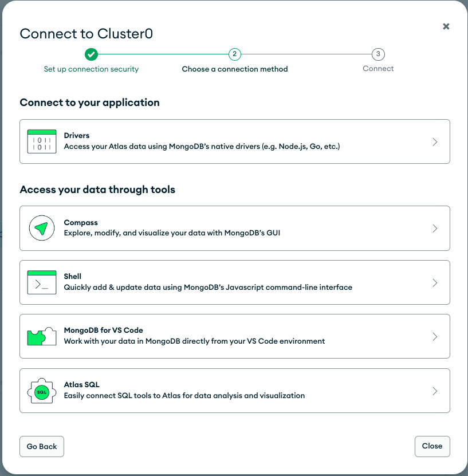Open MongoDB for VS Code chevron arrow
The image size is (468, 476).
click(435, 337)
